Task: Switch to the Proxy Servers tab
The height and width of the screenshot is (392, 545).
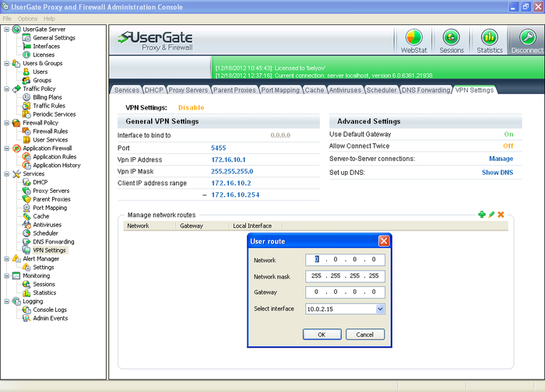Action: point(188,90)
